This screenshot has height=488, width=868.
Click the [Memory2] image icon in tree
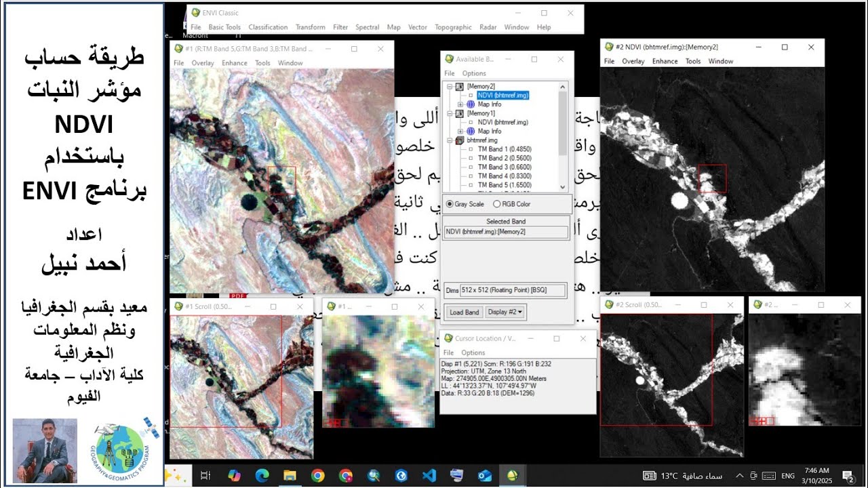(460, 86)
